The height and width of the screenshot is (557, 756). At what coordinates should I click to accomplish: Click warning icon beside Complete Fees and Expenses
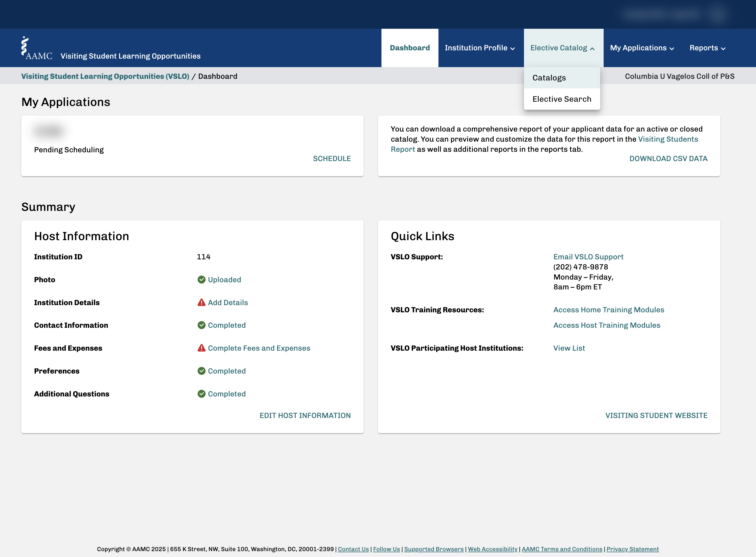click(201, 348)
